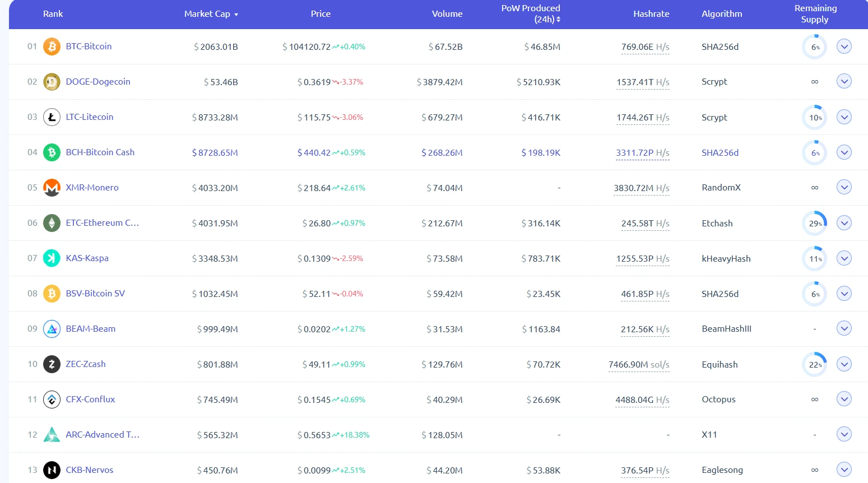Expand the LTC-Litecoin row details
This screenshot has height=483, width=868.
[844, 117]
